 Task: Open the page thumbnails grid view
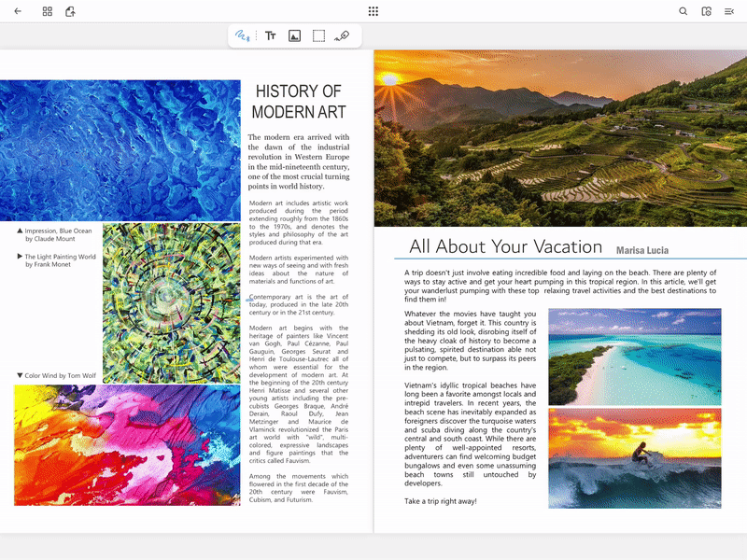tap(48, 11)
